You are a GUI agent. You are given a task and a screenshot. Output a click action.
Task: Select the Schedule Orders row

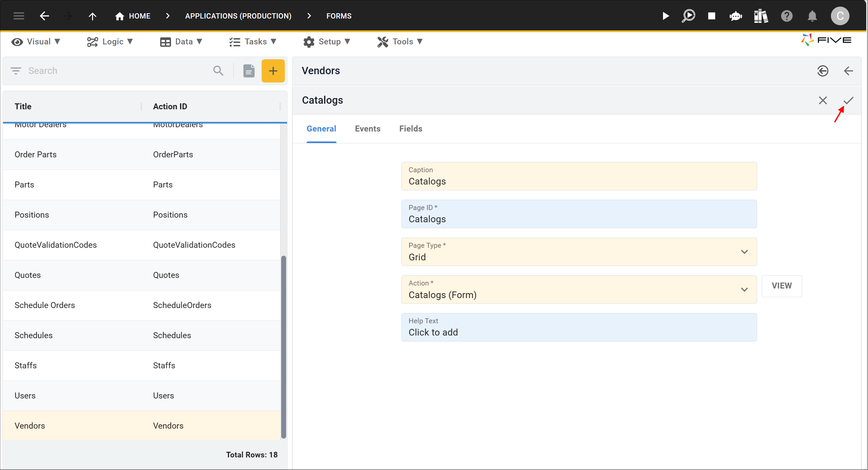[141, 305]
